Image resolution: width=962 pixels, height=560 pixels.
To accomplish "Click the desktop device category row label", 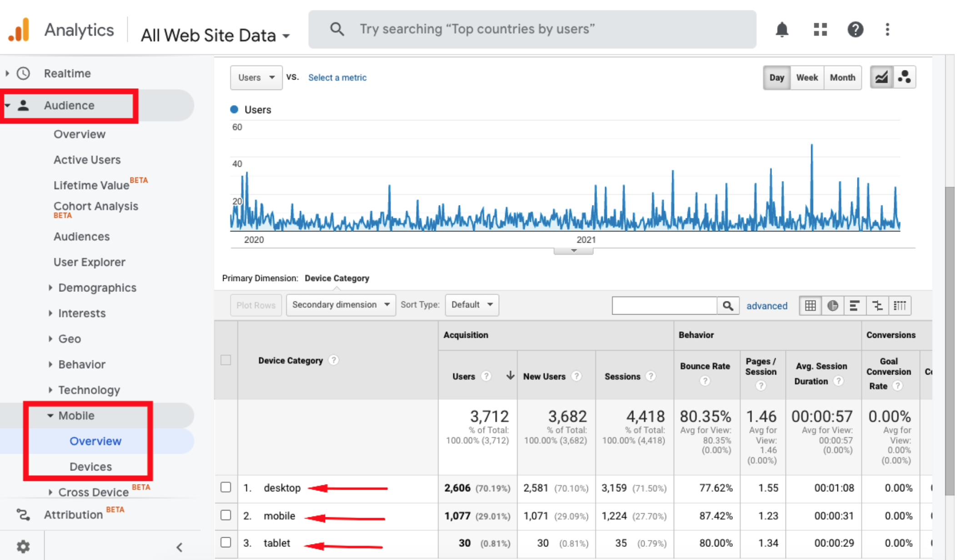I will (282, 488).
